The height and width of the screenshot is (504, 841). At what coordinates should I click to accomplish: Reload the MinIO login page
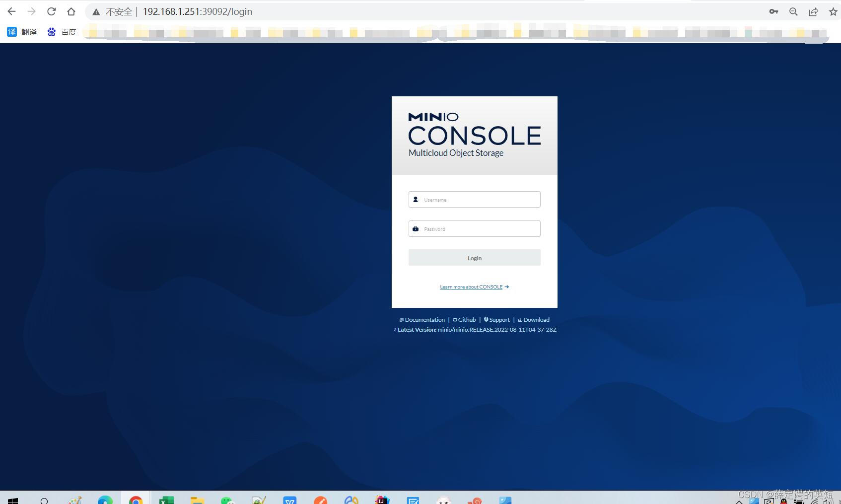click(51, 11)
